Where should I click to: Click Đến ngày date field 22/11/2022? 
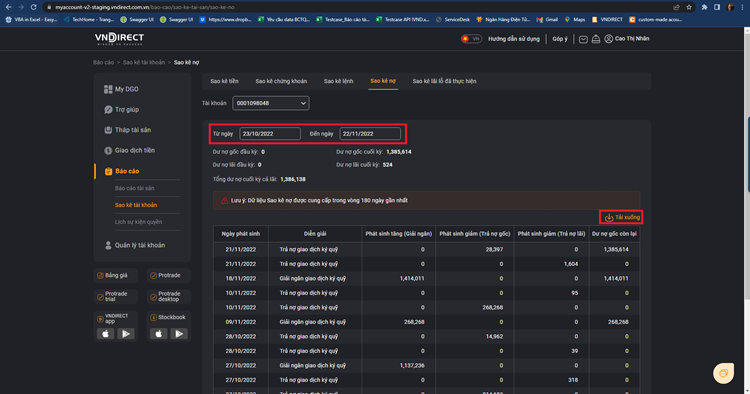pos(370,133)
